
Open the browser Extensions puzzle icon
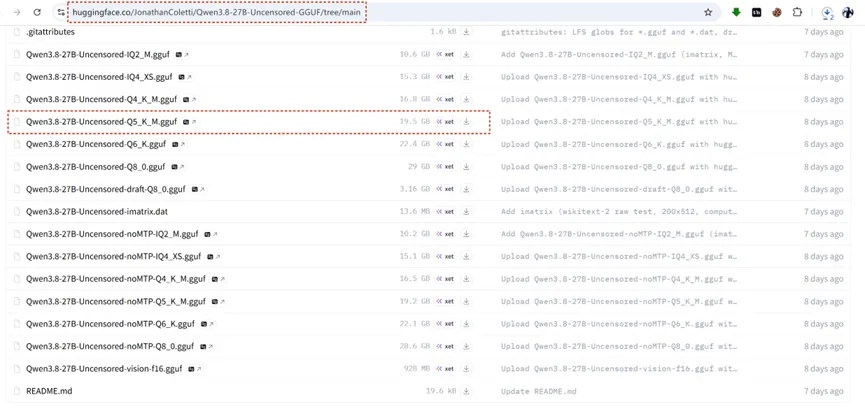(x=797, y=12)
